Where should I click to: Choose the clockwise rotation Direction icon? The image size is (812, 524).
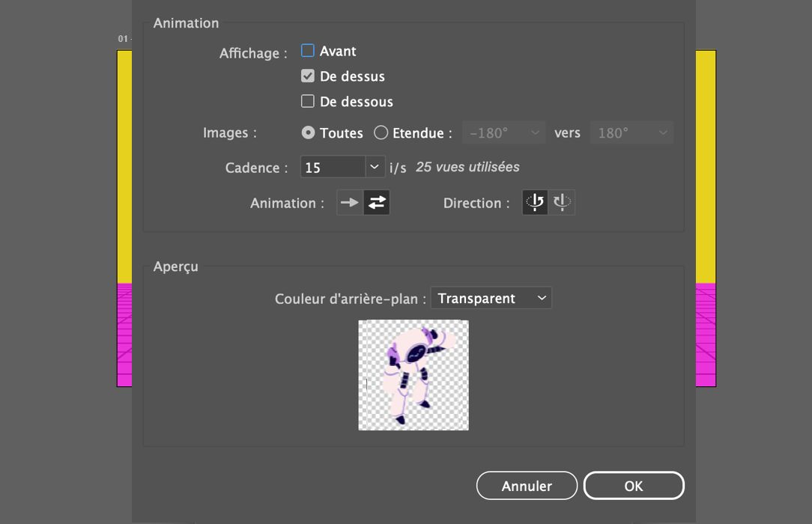[x=534, y=202]
